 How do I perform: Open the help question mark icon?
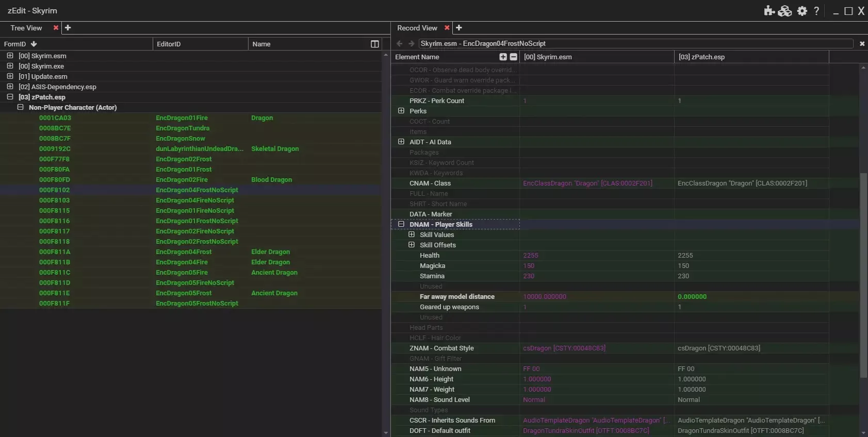816,11
